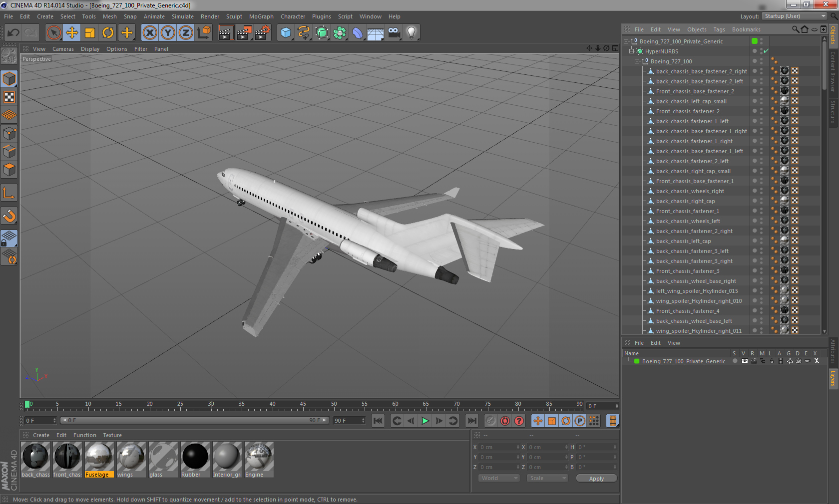Render the active view

pyautogui.click(x=226, y=33)
